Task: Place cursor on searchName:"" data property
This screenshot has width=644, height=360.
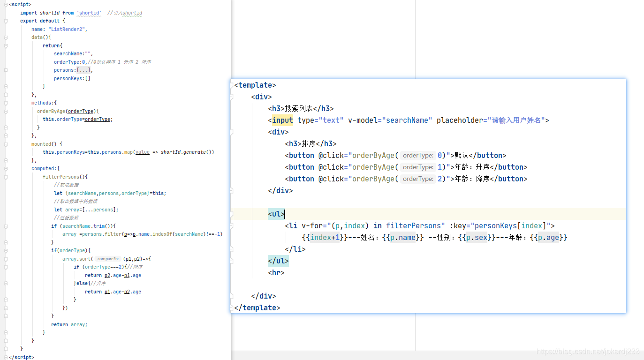Action: pyautogui.click(x=73, y=54)
